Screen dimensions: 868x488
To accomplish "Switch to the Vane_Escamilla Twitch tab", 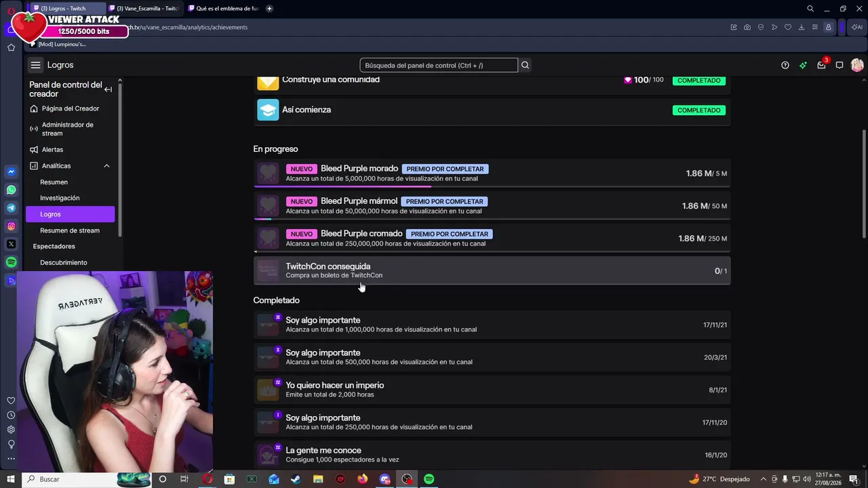I will click(144, 9).
